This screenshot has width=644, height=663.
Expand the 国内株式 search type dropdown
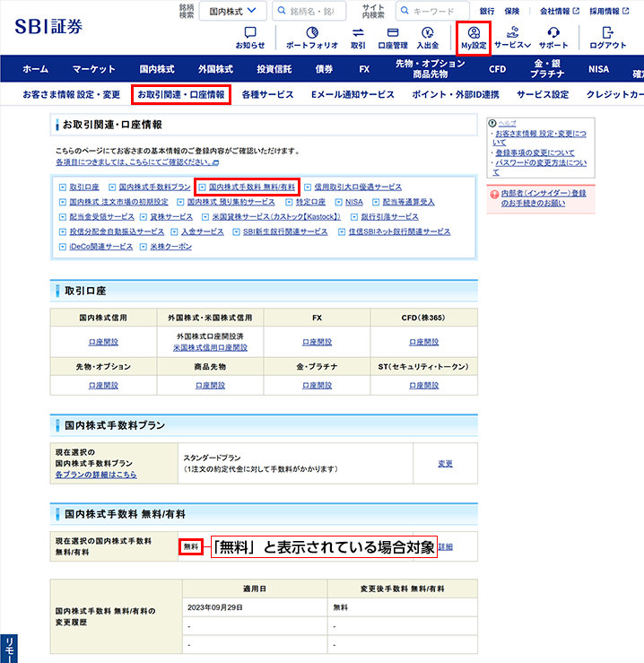[232, 11]
